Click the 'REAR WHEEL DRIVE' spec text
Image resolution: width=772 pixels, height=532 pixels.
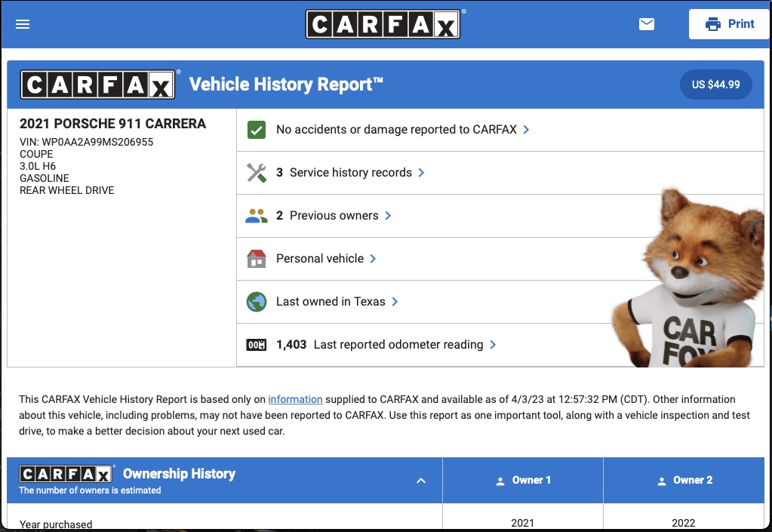(x=67, y=190)
